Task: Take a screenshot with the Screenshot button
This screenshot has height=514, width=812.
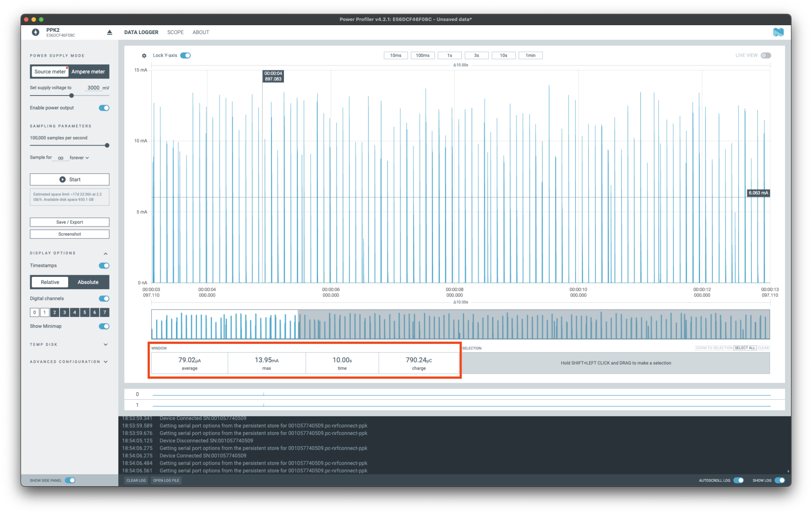Action: tap(69, 234)
